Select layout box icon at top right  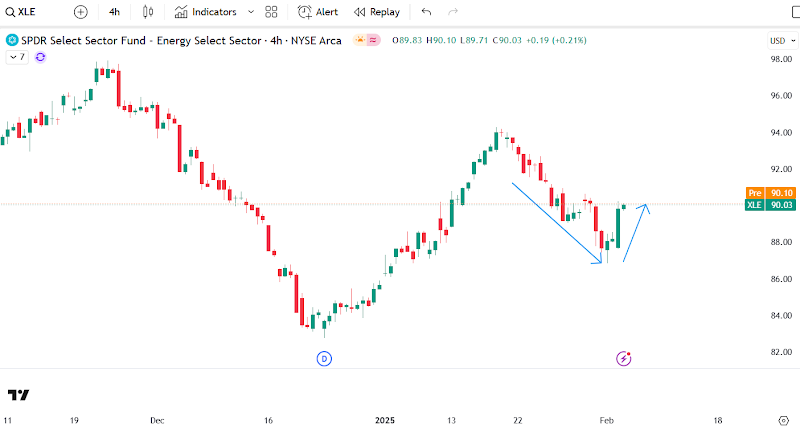pos(796,12)
